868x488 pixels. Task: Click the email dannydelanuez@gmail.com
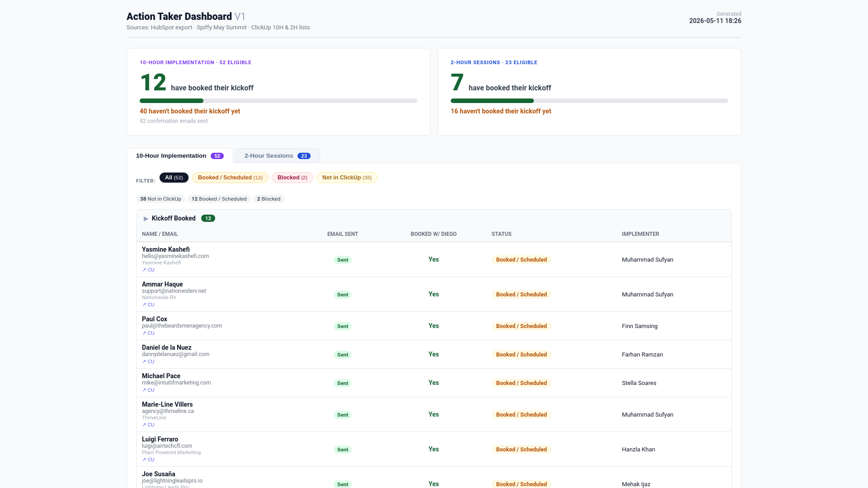coord(176,354)
